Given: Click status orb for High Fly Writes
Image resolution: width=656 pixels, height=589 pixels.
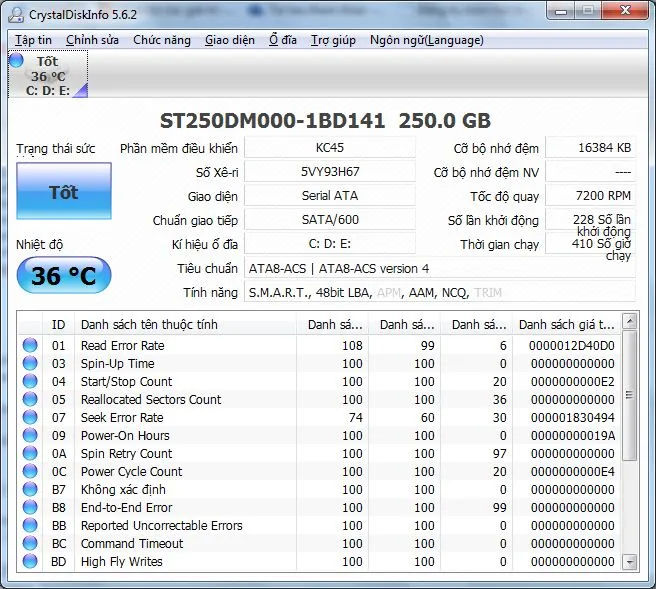Looking at the screenshot, I should click(x=30, y=561).
